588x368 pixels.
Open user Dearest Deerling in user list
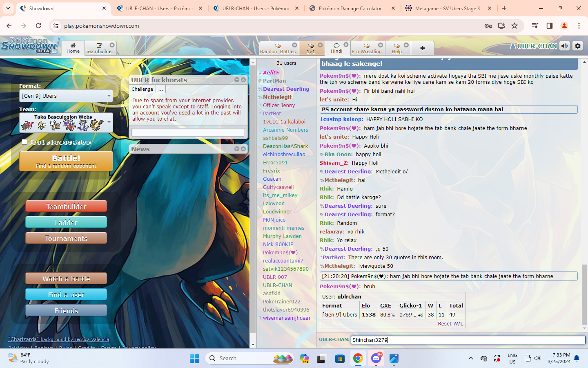coord(286,89)
